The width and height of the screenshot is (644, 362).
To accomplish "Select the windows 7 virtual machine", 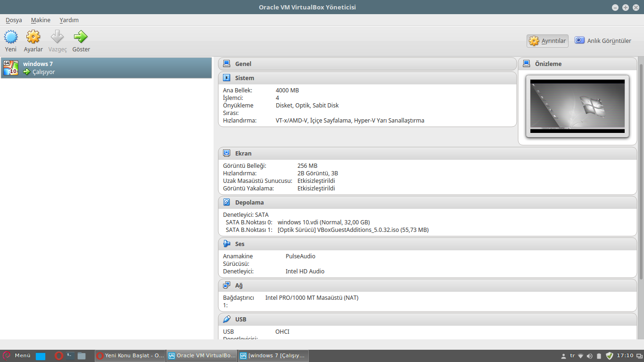I will tap(107, 68).
